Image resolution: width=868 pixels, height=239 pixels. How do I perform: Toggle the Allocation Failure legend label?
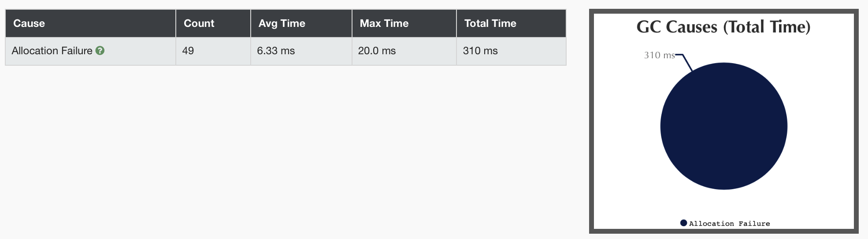(729, 224)
